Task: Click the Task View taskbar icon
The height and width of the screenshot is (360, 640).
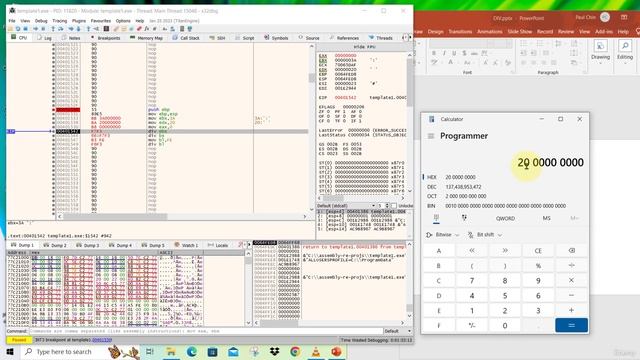Action: tap(150, 351)
